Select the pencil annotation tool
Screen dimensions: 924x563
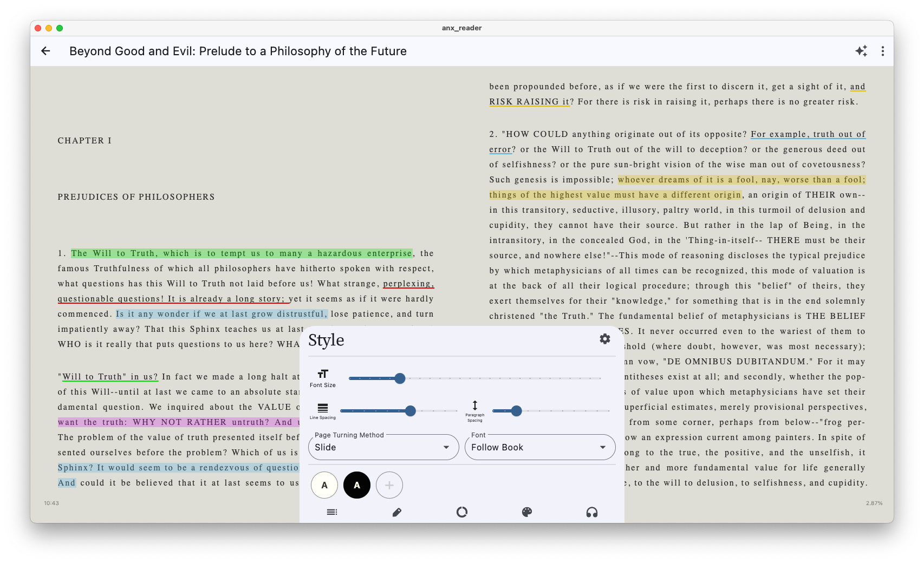397,512
